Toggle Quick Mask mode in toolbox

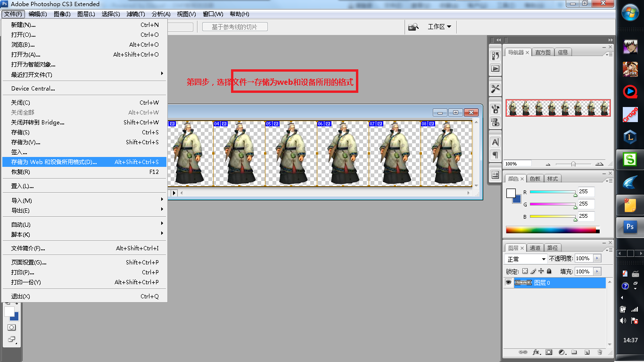pos(12,327)
